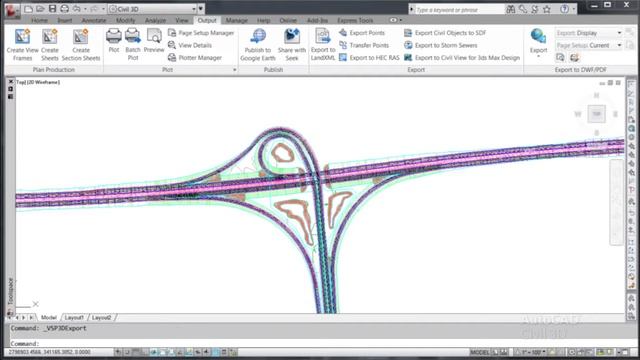Click Create Sheets icon
Viewport: 640px width, 360px height.
point(49,37)
